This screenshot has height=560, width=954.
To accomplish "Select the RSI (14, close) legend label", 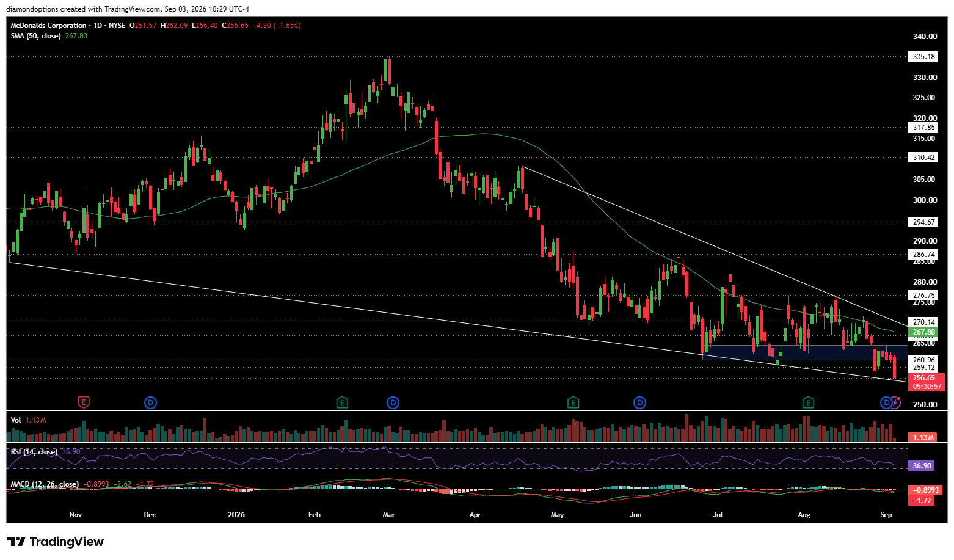I will coord(34,452).
